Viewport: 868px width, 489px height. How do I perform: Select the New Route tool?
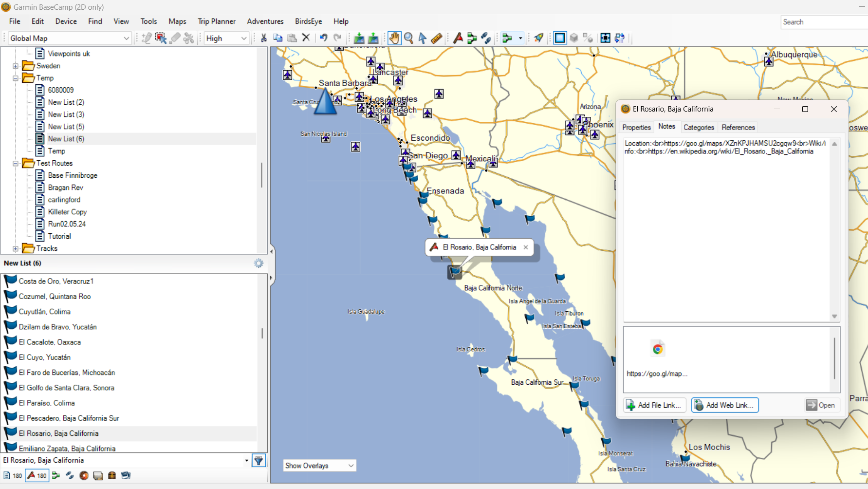[x=472, y=38]
